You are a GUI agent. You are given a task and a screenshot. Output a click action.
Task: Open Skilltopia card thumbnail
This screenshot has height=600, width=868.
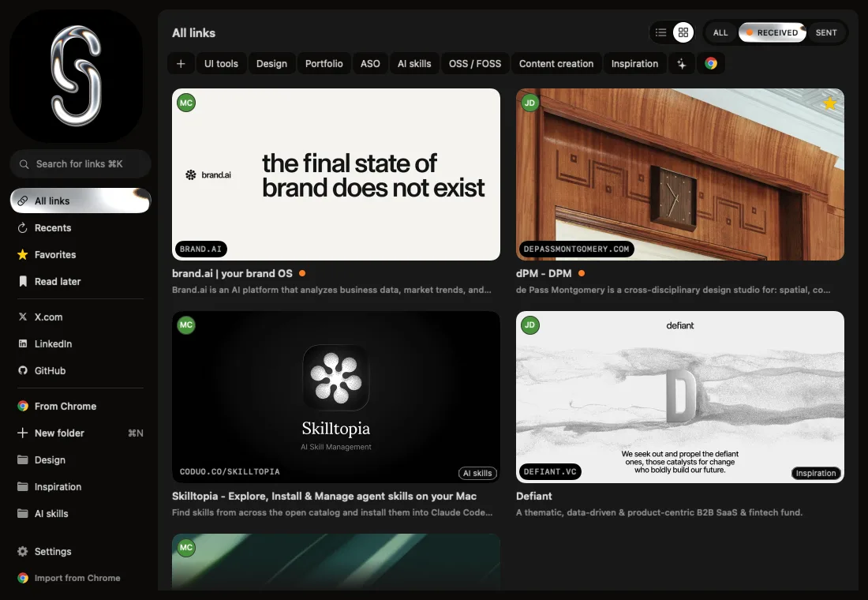[336, 396]
